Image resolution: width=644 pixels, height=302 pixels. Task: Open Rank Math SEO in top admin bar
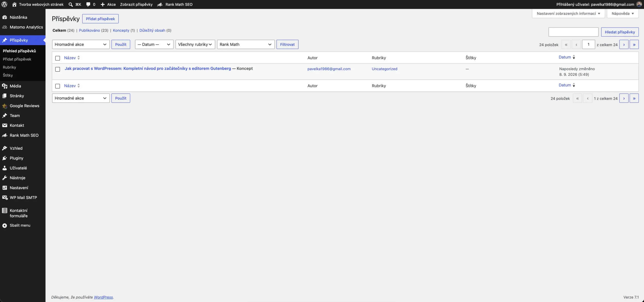[175, 4]
